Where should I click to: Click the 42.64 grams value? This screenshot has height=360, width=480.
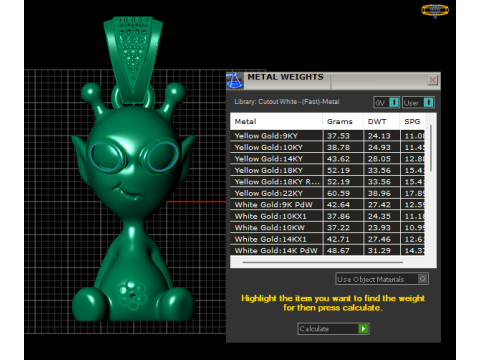click(338, 204)
